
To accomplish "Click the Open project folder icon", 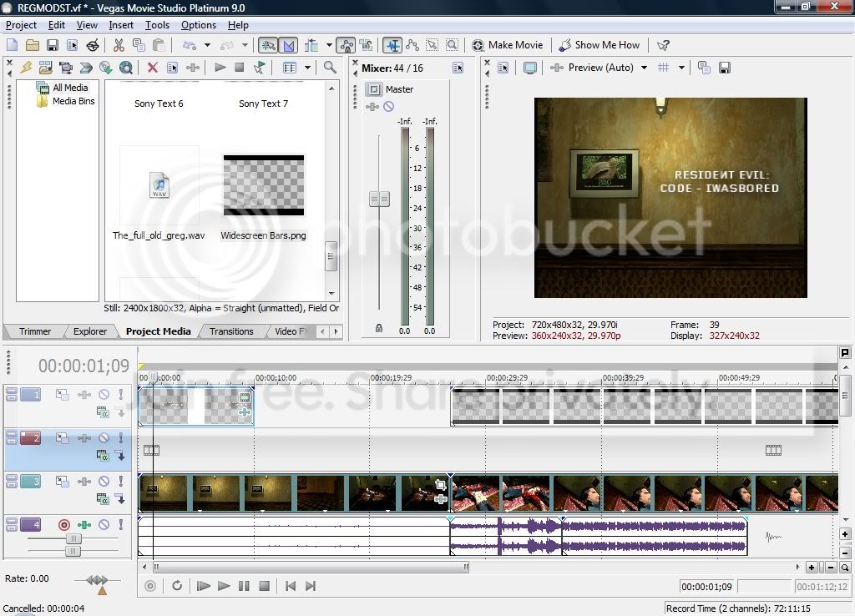I will (x=33, y=45).
